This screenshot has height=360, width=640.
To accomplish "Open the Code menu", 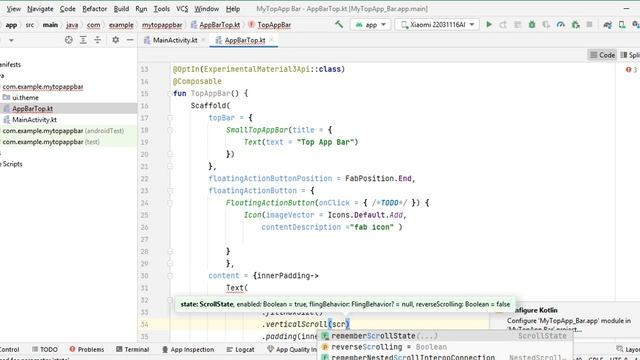I will click(67, 9).
